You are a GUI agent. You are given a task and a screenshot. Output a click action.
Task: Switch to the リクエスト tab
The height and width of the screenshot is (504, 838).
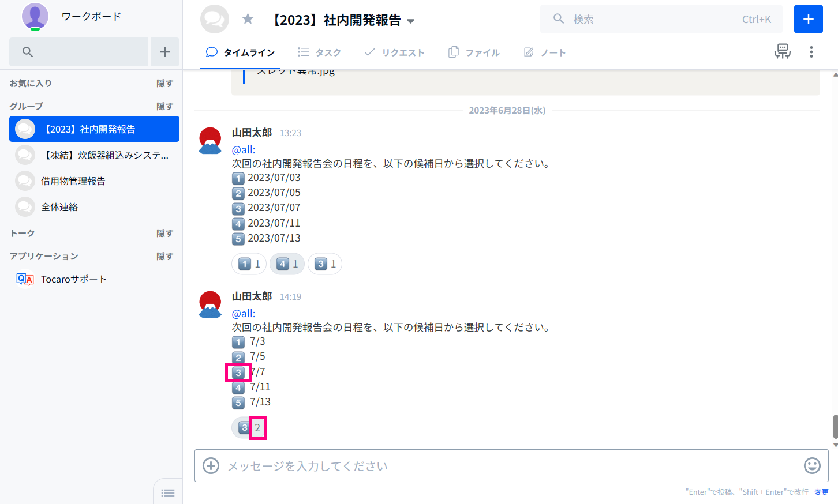pyautogui.click(x=394, y=52)
